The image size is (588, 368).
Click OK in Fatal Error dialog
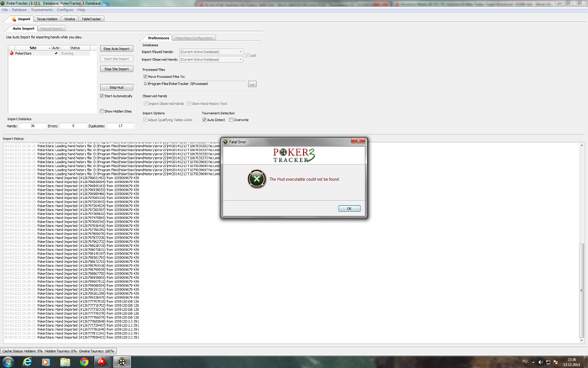pos(349,208)
